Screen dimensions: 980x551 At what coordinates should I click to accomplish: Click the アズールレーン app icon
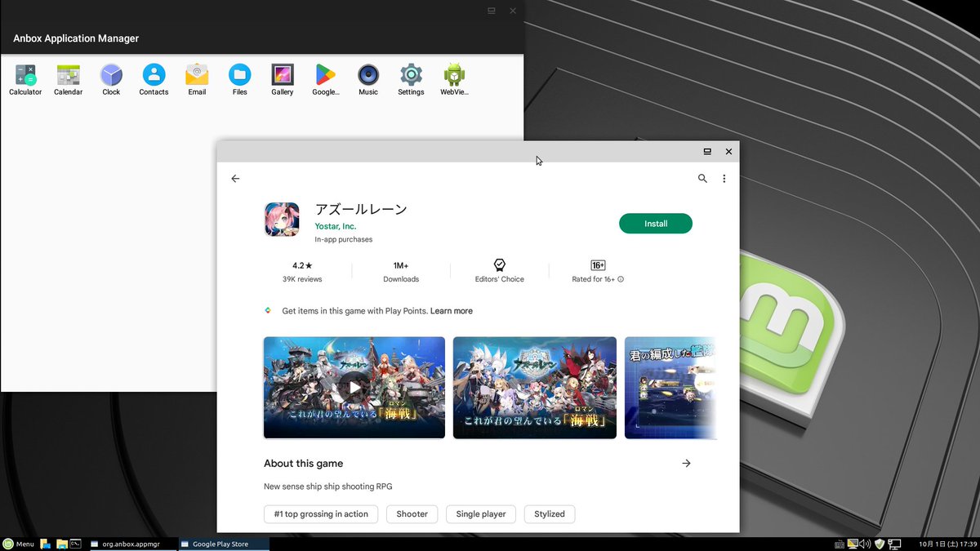282,219
